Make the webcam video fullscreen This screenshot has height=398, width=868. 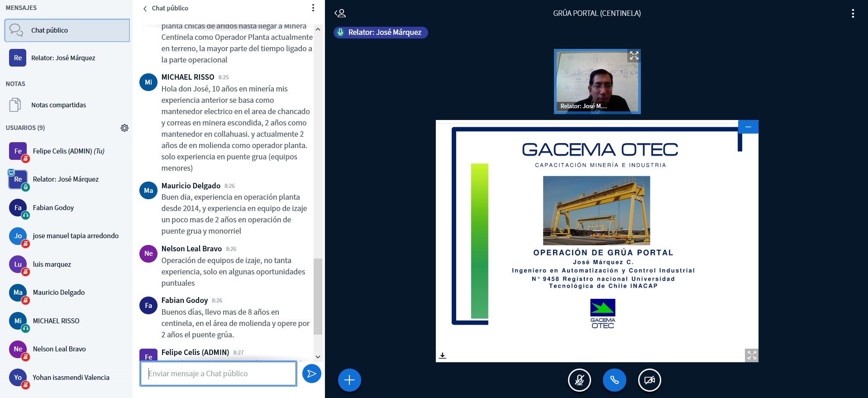pos(634,56)
